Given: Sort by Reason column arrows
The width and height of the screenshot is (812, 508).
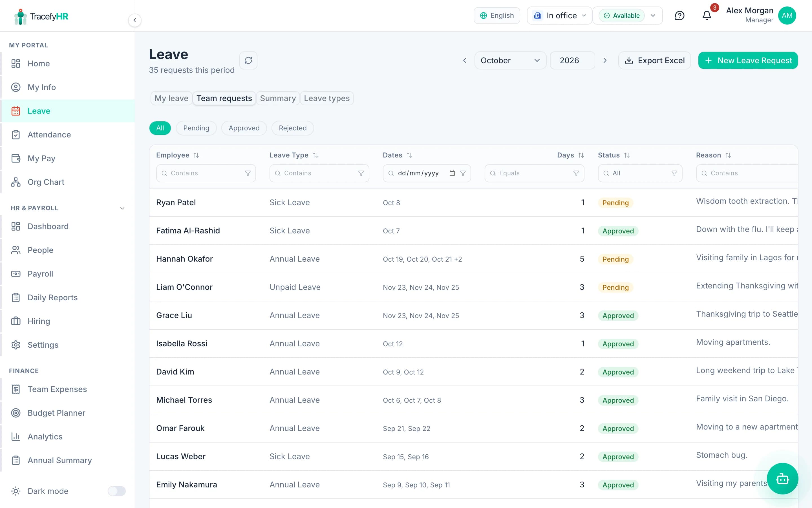Looking at the screenshot, I should coord(728,155).
